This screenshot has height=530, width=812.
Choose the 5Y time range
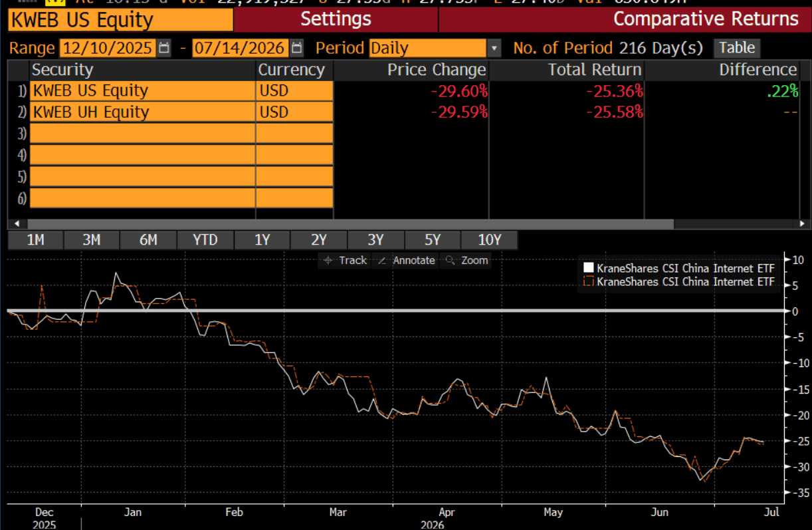click(x=433, y=240)
